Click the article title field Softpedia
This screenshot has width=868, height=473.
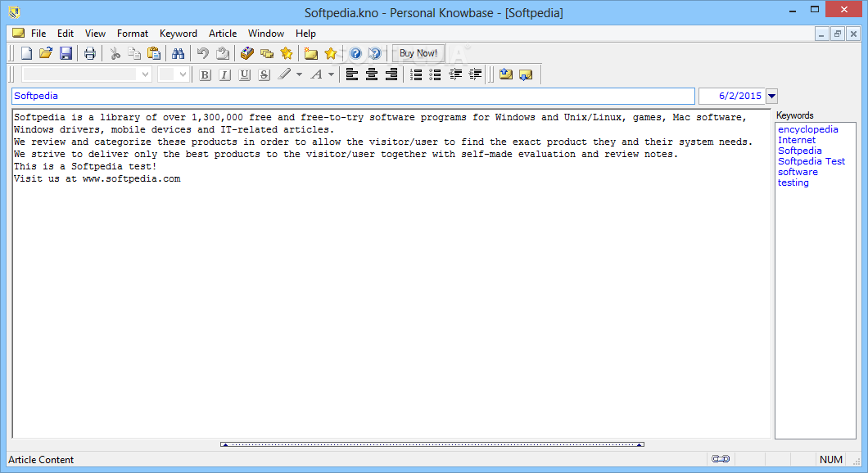click(x=353, y=96)
